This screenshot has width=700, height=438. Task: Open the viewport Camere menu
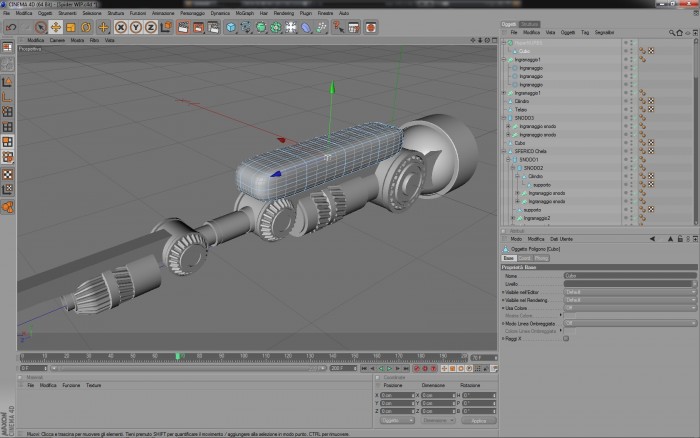click(57, 40)
